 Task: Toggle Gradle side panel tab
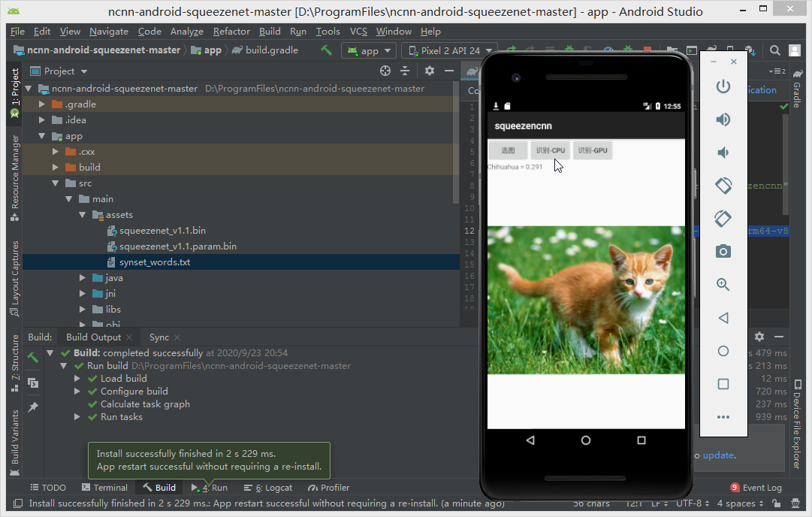(x=798, y=89)
